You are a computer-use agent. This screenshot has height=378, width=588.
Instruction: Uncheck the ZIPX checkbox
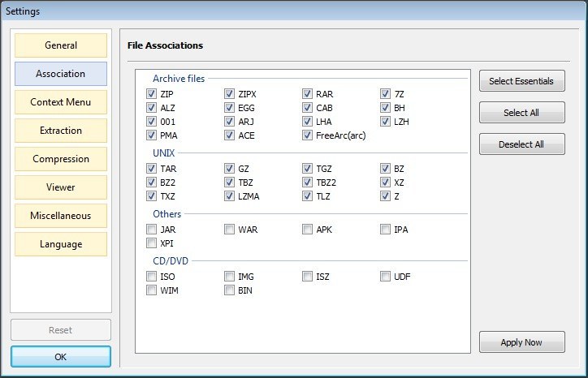point(229,93)
